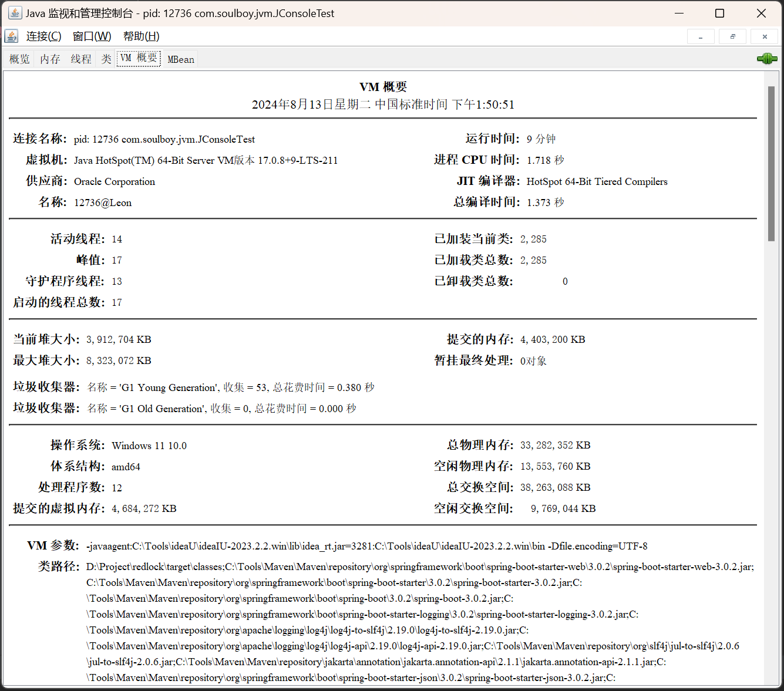Switch to the 类 tab

106,59
